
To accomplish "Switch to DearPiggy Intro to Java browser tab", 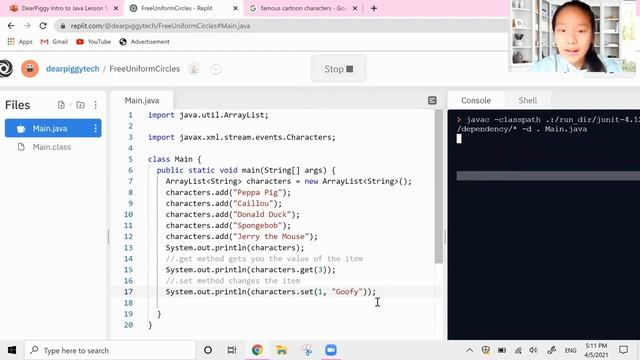I will 60,8.
